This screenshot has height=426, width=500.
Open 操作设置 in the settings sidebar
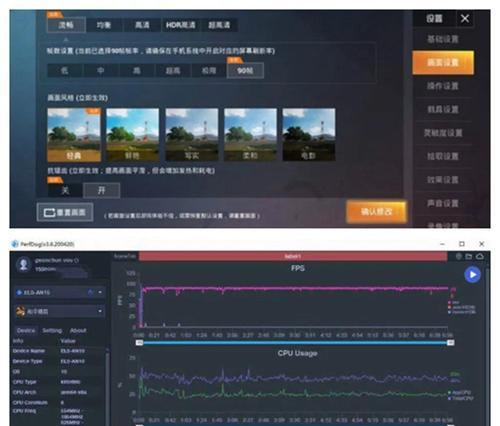coord(443,86)
